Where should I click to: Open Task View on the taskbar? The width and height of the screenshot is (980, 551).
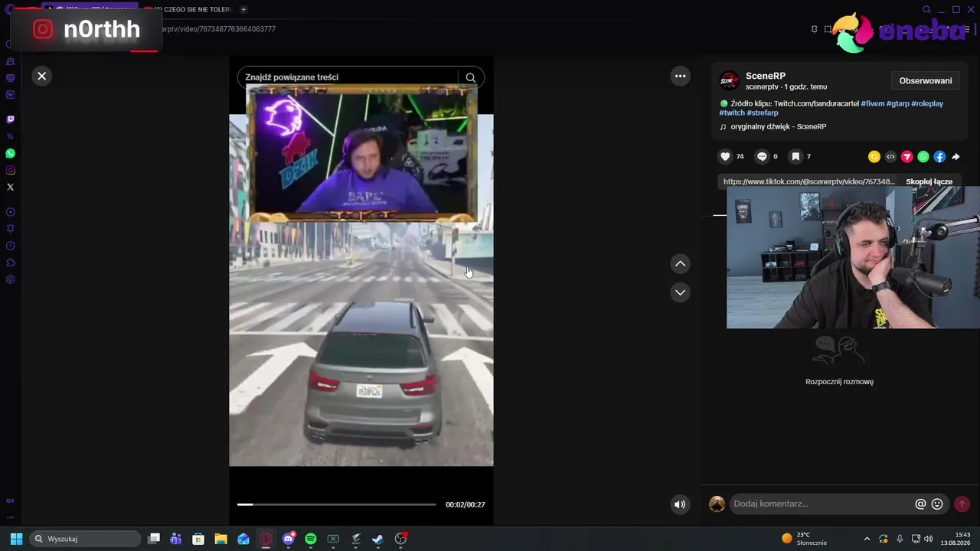pos(154,539)
